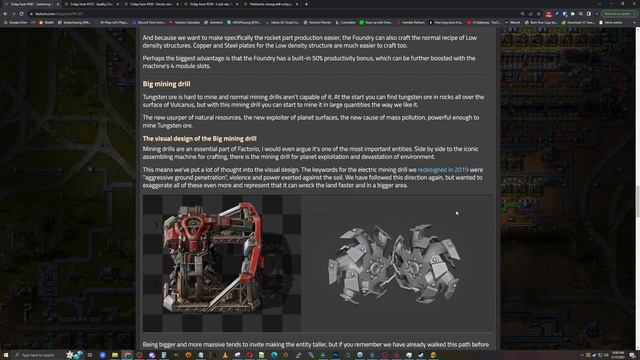
Task: Open the red PDF extension icon
Action: pos(549,14)
